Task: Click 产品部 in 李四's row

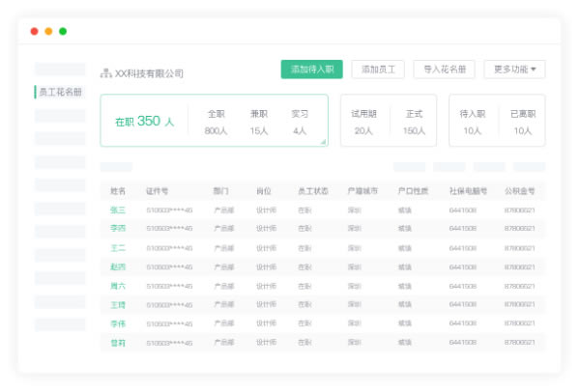Action: [x=224, y=228]
